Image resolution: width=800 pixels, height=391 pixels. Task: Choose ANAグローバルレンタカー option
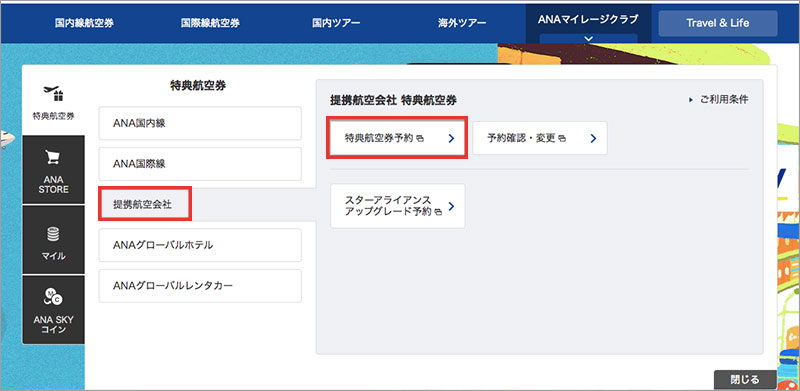tap(200, 286)
